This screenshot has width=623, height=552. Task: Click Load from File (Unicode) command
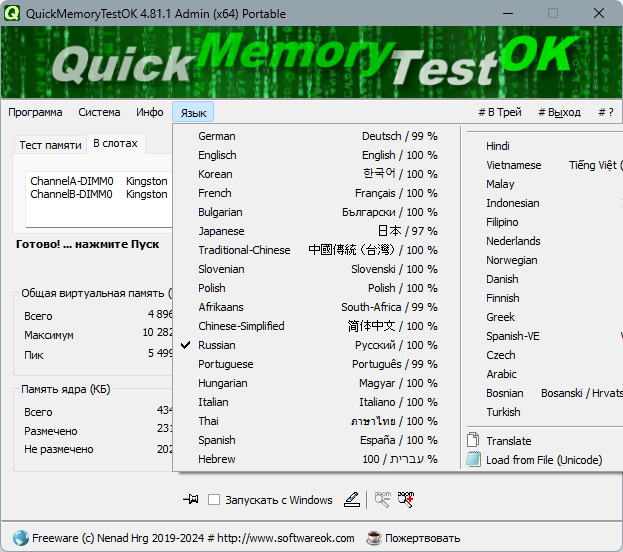click(544, 460)
